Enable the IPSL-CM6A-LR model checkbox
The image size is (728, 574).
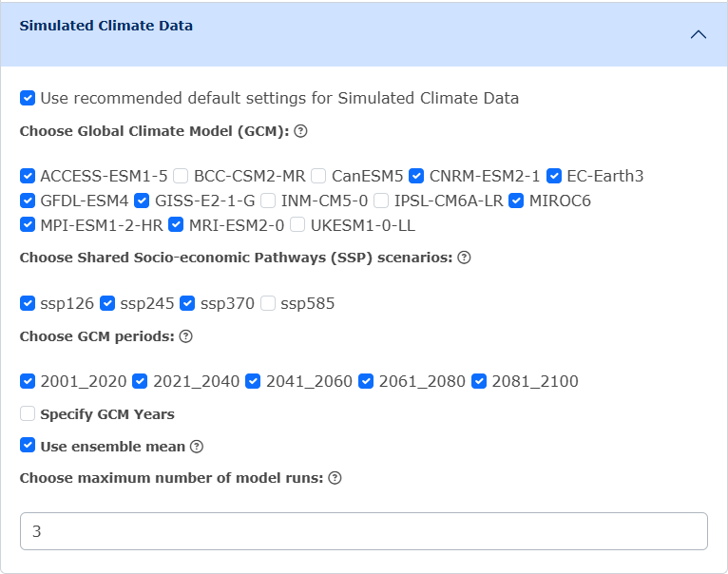381,201
